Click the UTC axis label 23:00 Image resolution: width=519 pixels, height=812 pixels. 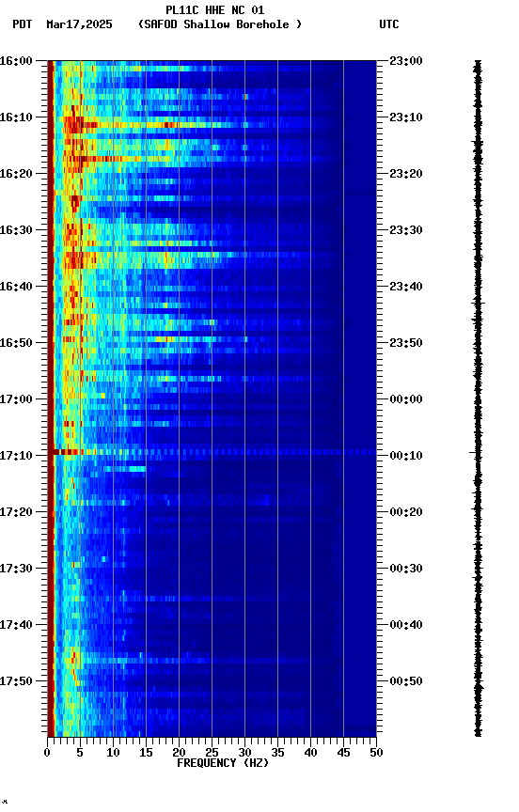point(406,61)
